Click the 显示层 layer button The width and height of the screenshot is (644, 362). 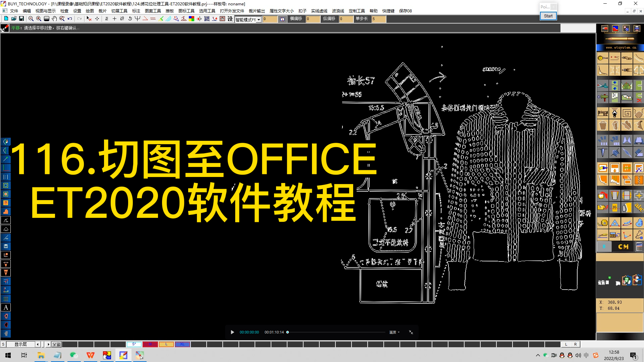(x=20, y=344)
